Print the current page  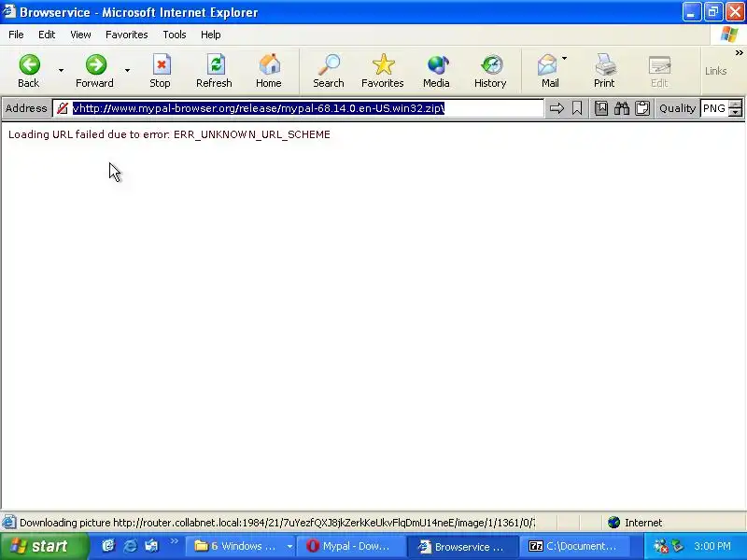604,71
